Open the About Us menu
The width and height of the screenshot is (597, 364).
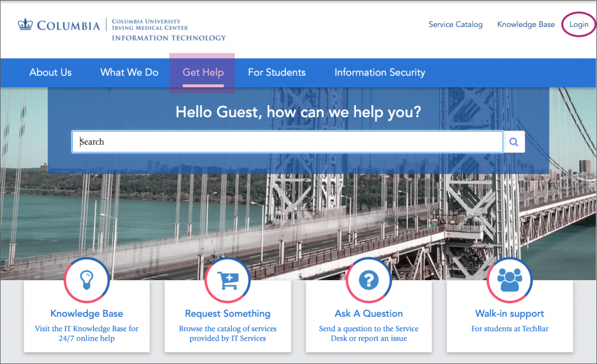tap(51, 72)
